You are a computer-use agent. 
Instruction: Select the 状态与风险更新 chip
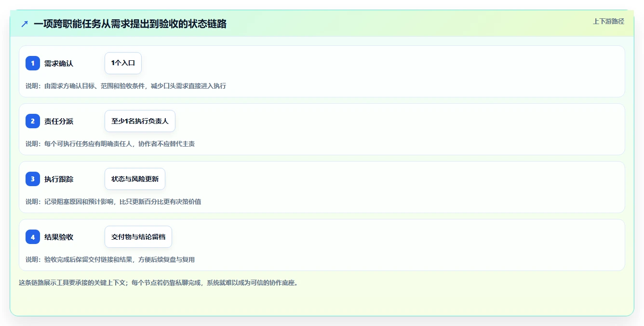pos(135,179)
